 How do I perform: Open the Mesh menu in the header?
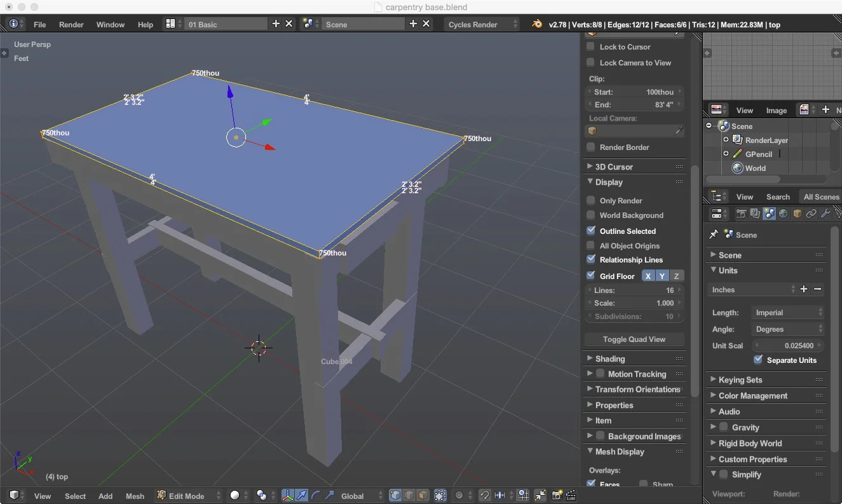pos(135,496)
